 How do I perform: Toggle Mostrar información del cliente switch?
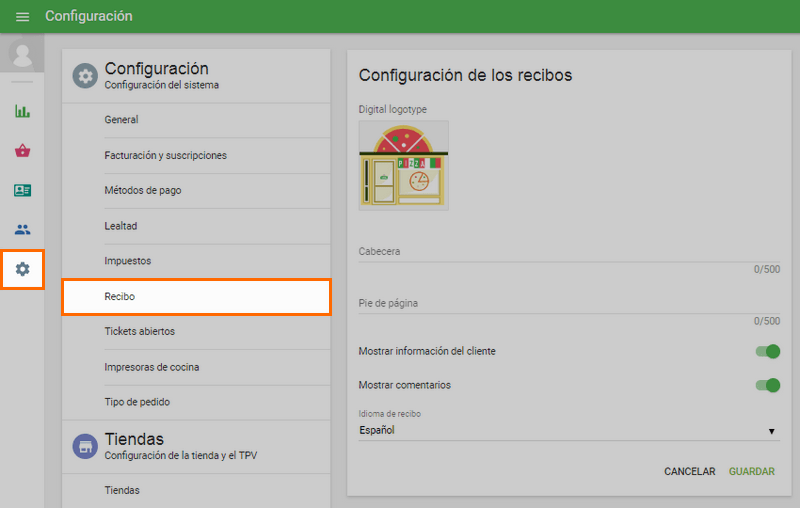768,351
